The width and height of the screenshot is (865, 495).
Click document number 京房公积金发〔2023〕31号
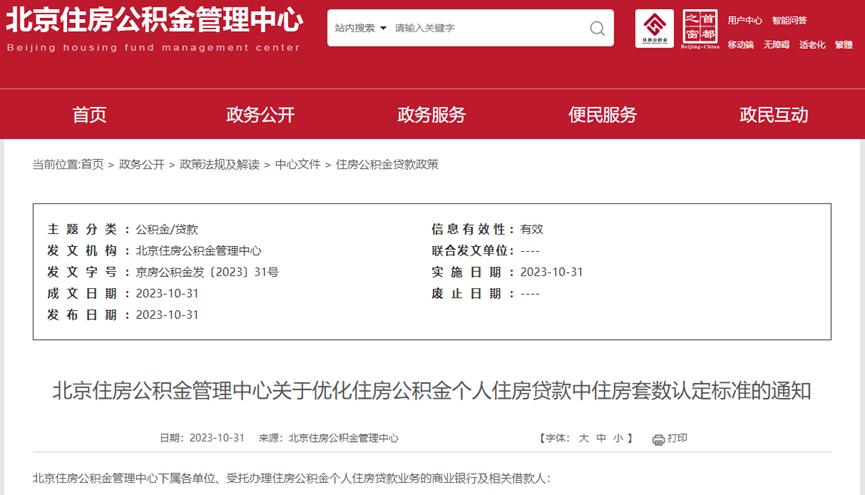tap(207, 272)
